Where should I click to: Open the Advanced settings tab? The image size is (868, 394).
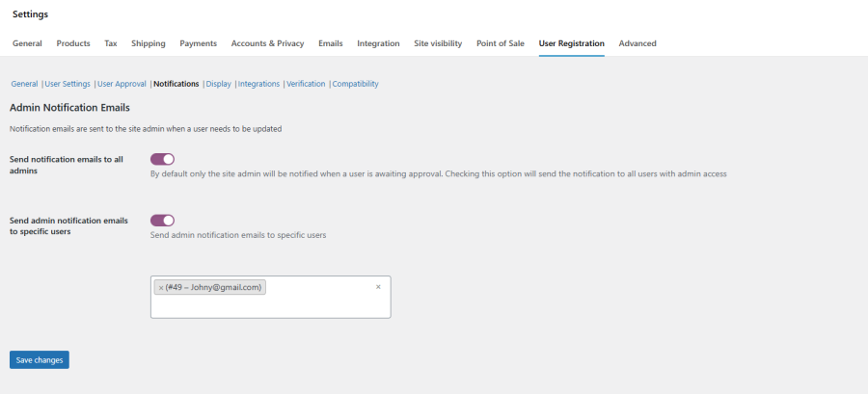(637, 43)
